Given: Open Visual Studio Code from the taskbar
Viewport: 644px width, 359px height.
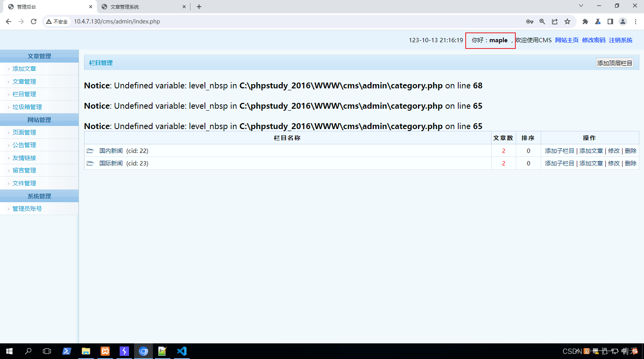Looking at the screenshot, I should pos(182,351).
